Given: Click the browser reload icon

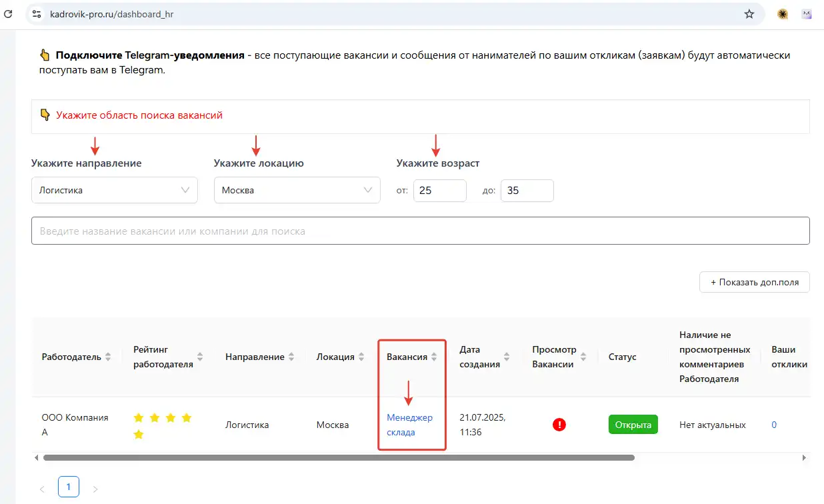Looking at the screenshot, I should (x=8, y=13).
